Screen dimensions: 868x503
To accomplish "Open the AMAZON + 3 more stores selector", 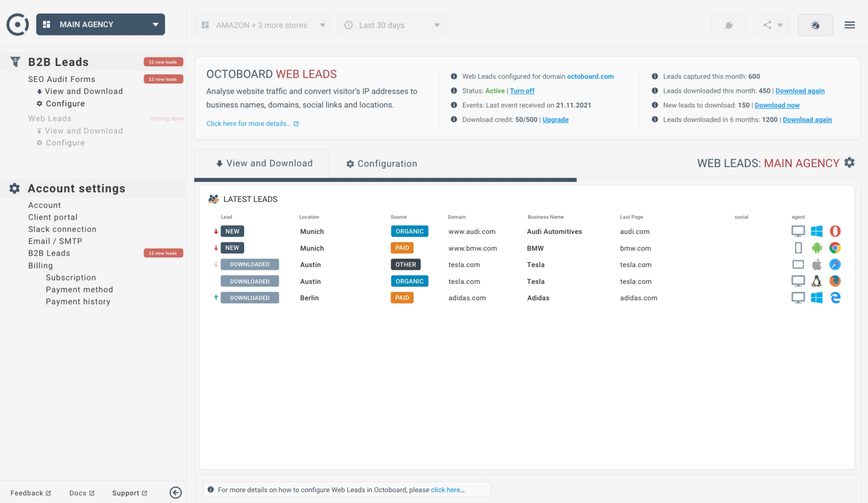I will (x=263, y=25).
